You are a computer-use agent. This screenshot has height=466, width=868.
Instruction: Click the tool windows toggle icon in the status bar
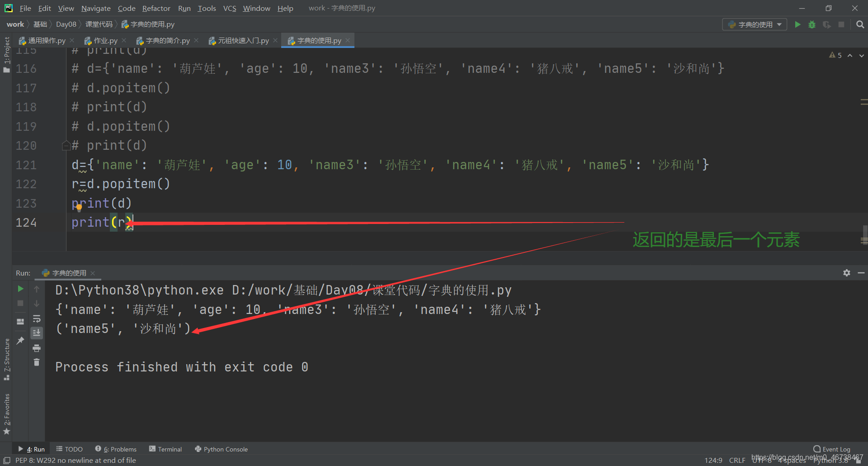[6, 460]
